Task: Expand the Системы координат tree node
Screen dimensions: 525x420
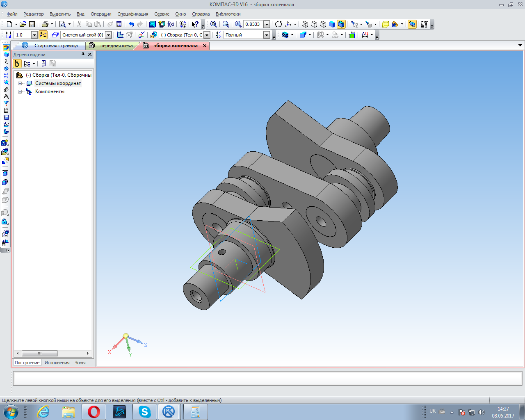Action: [x=20, y=83]
